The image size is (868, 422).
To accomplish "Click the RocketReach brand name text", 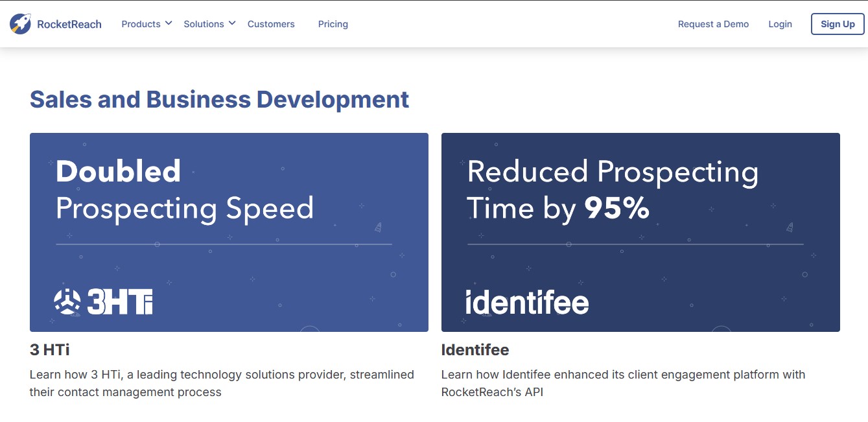I will pos(69,24).
